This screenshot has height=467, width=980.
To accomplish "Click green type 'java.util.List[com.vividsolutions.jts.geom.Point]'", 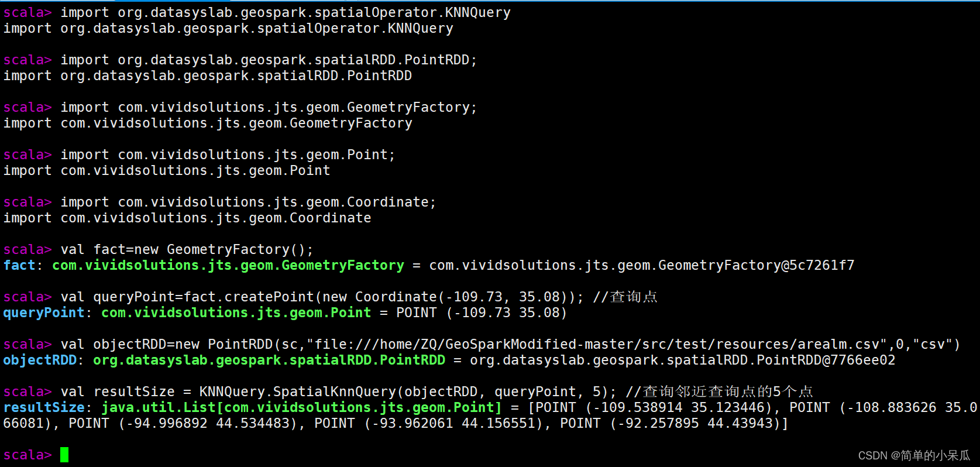I will [301, 407].
